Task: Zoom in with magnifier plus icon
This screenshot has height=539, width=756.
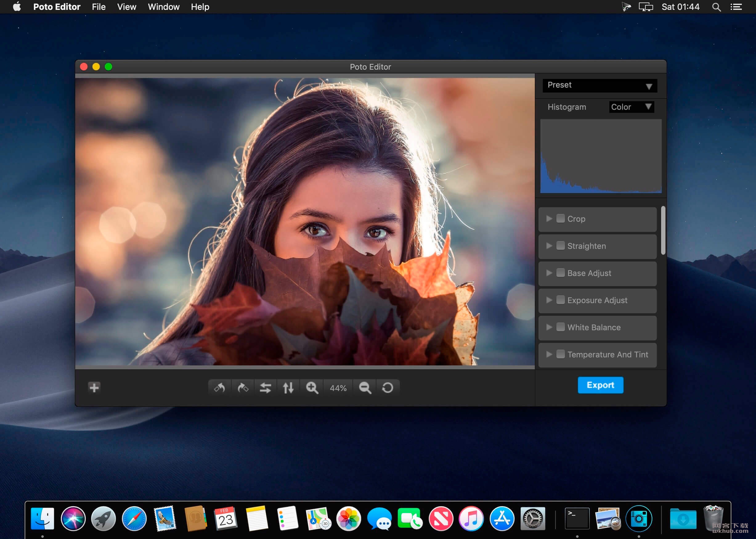Action: point(312,388)
